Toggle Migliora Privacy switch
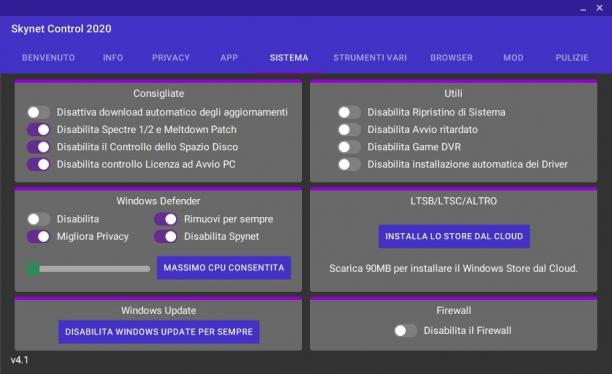This screenshot has height=374, width=612. tap(38, 237)
